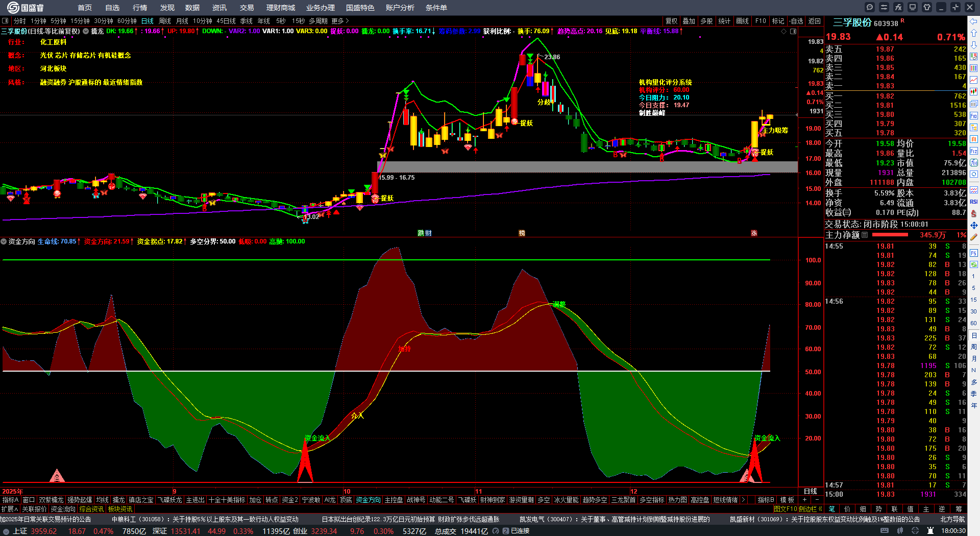Click the F10 button in chart toolbar

[x=761, y=21]
